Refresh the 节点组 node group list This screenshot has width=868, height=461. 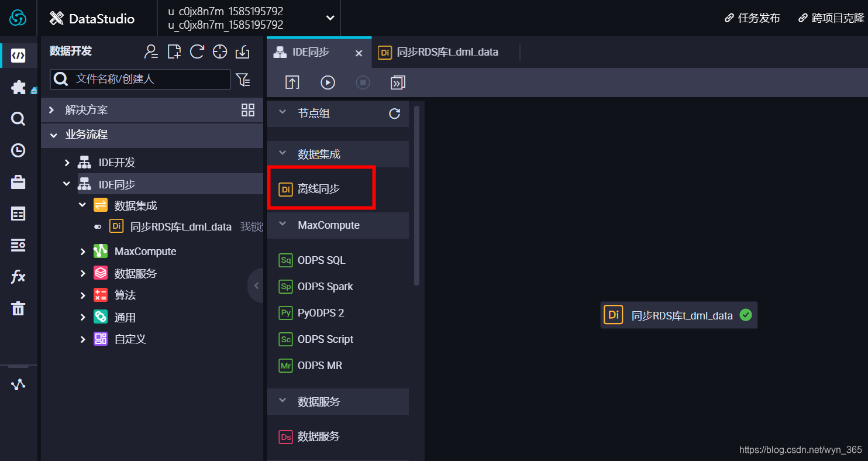395,113
